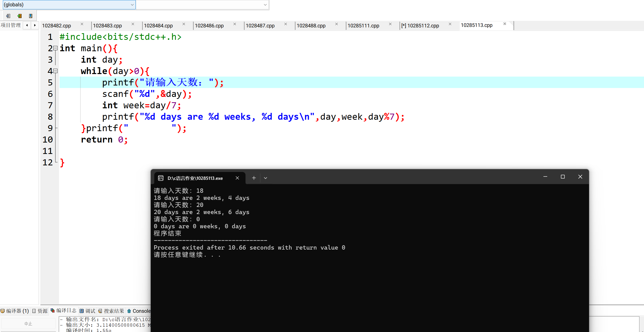Open the 调试 debug tab
The image size is (644, 332).
tap(88, 311)
